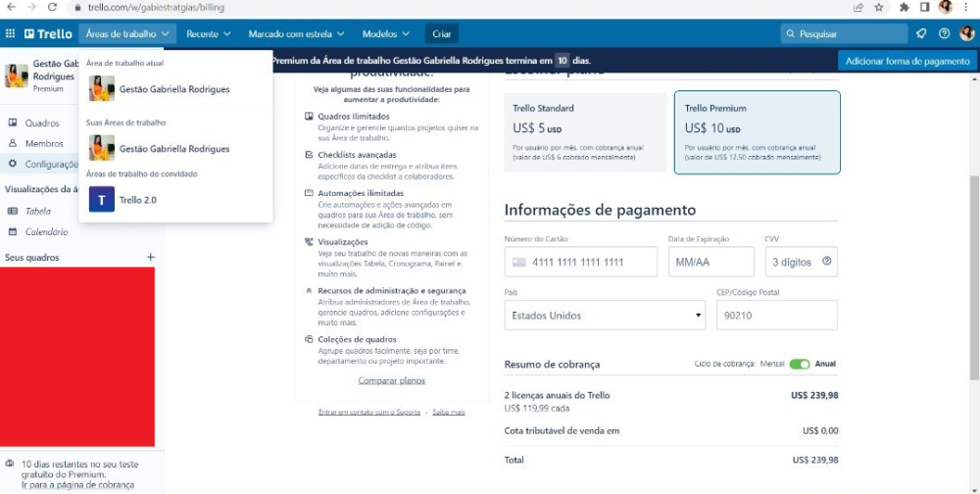Open the Recente dropdown menu
The image size is (980, 494).
208,33
